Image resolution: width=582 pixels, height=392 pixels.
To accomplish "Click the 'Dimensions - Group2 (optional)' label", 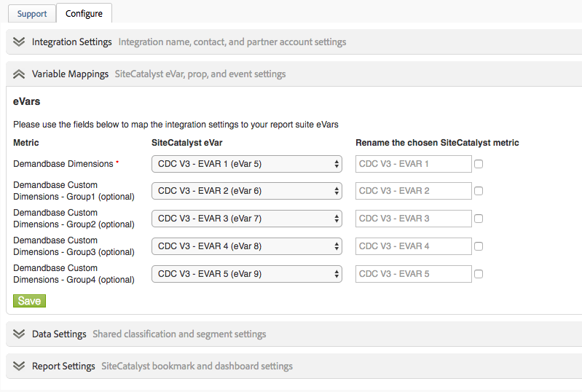I will pyautogui.click(x=74, y=224).
